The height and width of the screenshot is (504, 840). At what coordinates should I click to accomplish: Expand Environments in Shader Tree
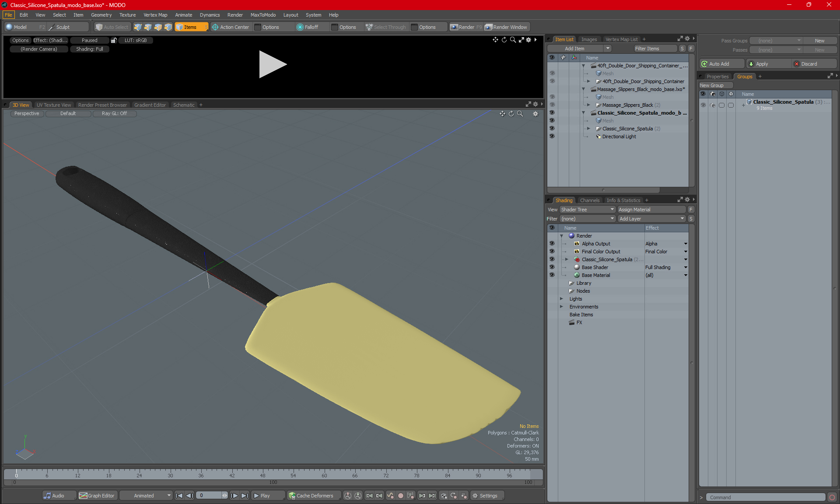[x=562, y=307]
